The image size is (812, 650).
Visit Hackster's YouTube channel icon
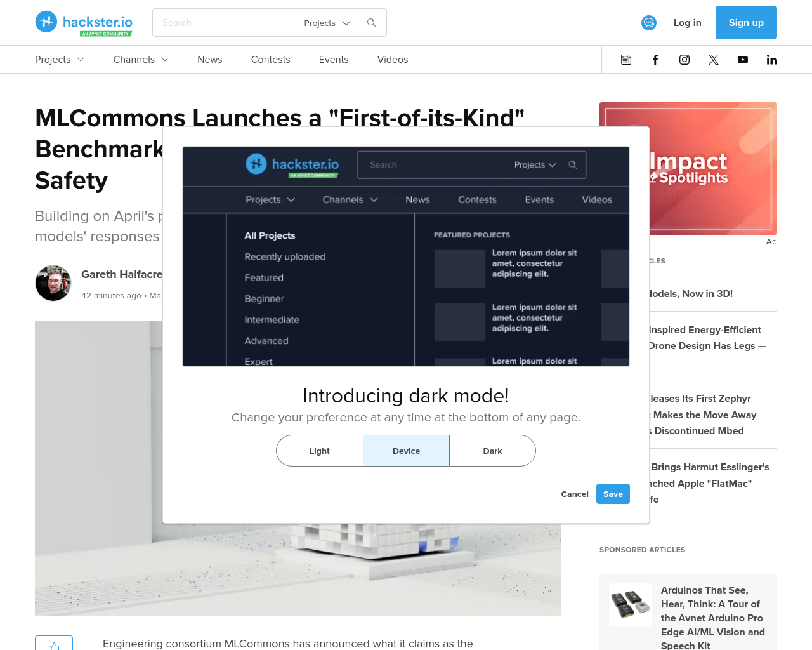[x=743, y=60]
